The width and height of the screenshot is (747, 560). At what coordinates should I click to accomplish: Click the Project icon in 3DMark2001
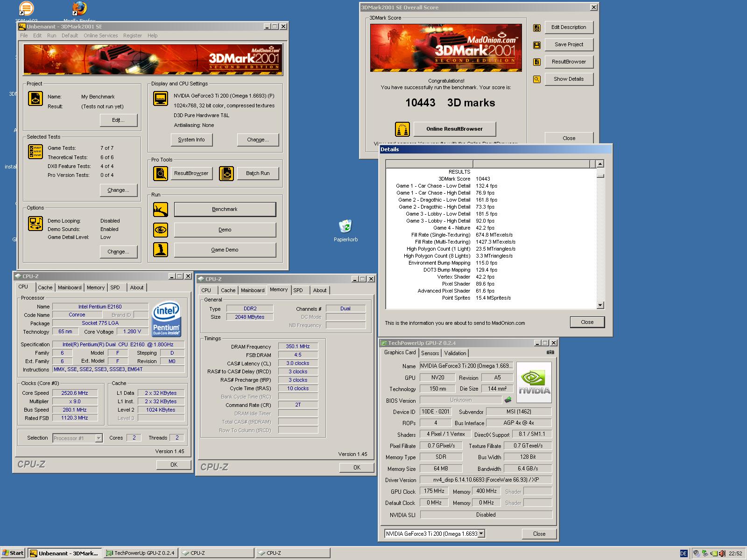click(x=35, y=98)
